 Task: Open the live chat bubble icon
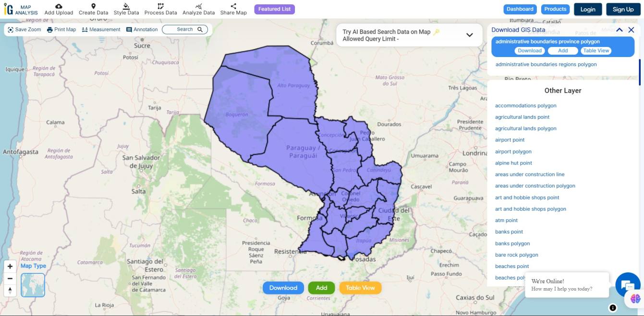tap(628, 285)
